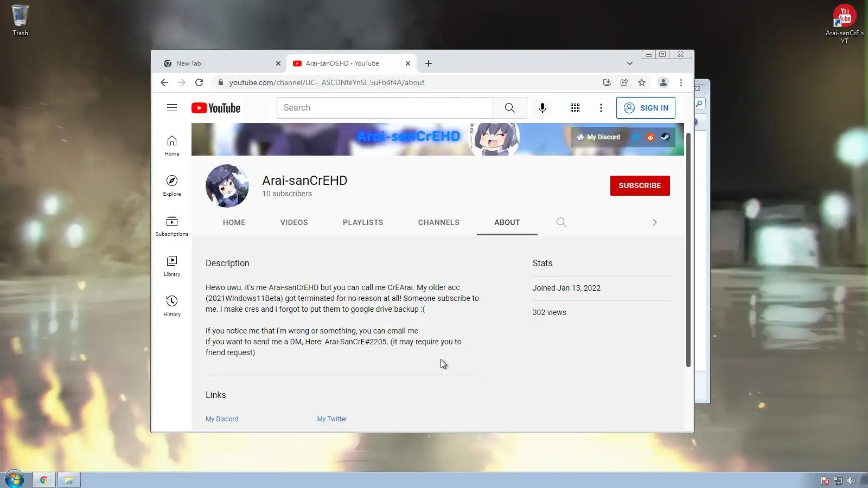Bookmark this page with the star
The height and width of the screenshot is (488, 868).
click(642, 82)
